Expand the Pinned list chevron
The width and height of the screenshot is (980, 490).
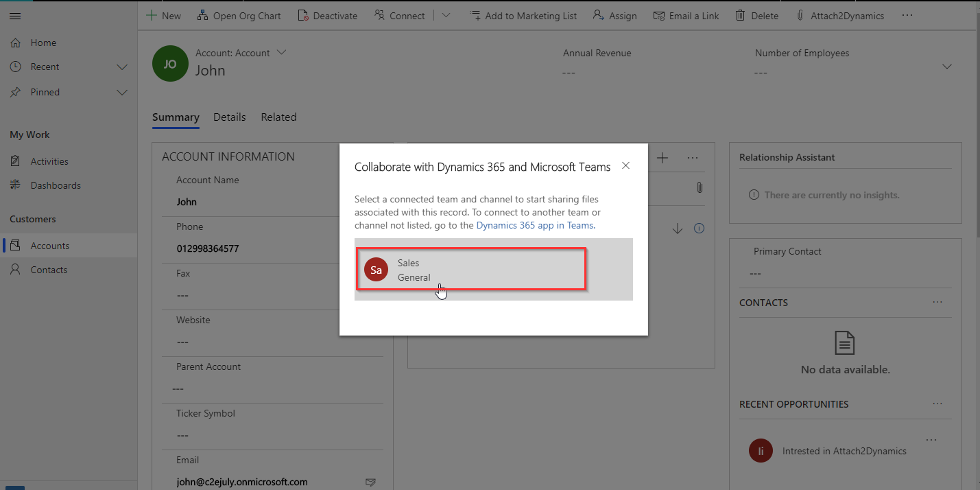pos(122,92)
